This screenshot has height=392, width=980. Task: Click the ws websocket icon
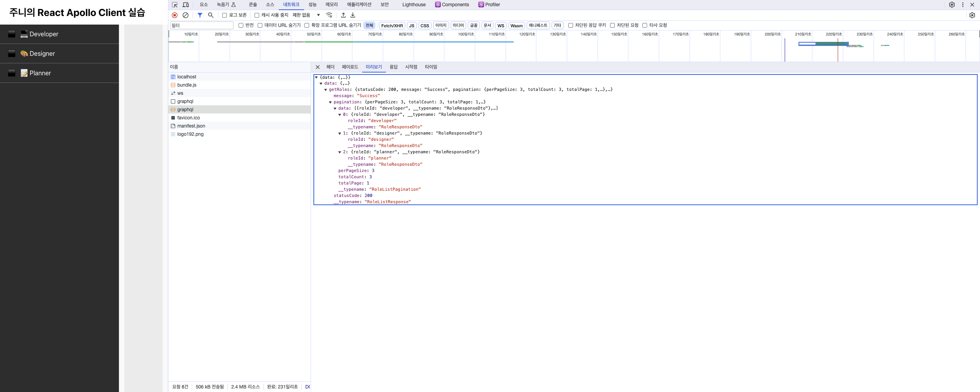tap(173, 93)
